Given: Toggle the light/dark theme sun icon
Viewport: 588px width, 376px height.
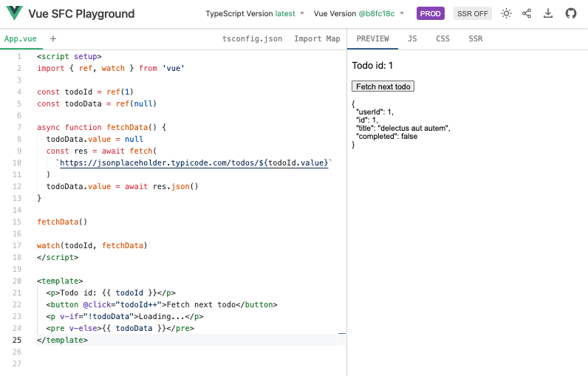Looking at the screenshot, I should [x=506, y=13].
